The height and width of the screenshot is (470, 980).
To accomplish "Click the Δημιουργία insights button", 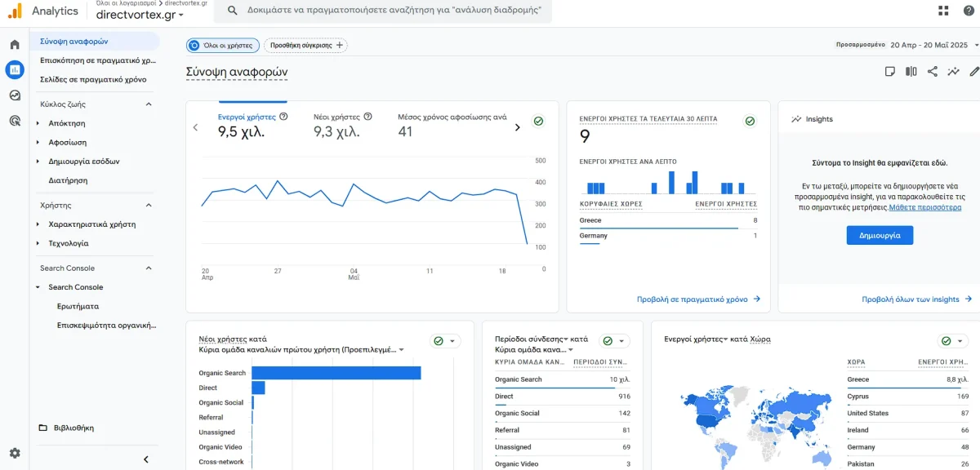I will 880,234.
